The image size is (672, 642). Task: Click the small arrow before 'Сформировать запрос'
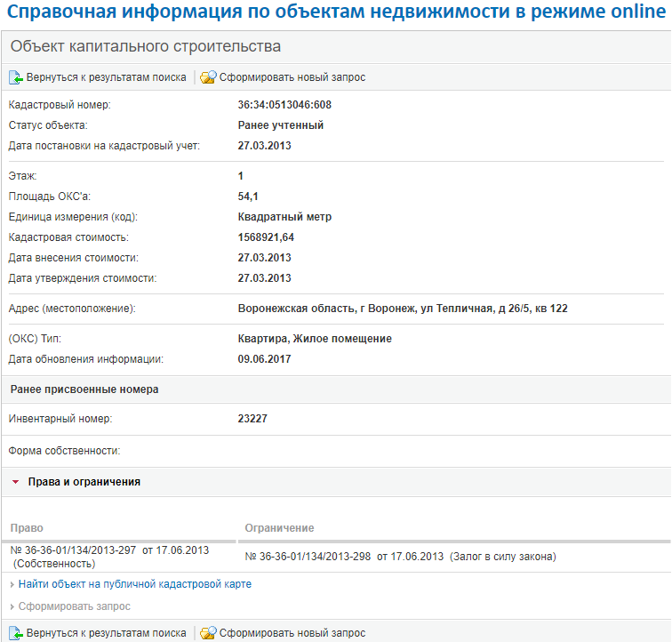point(12,606)
